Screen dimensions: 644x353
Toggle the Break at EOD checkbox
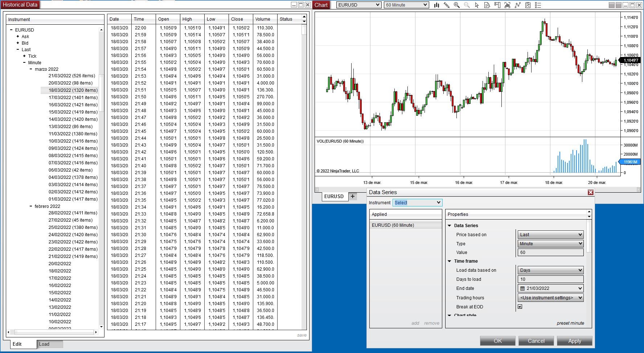520,307
